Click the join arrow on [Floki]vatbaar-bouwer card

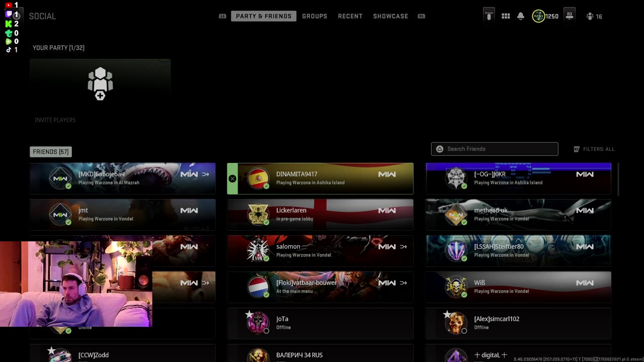403,283
